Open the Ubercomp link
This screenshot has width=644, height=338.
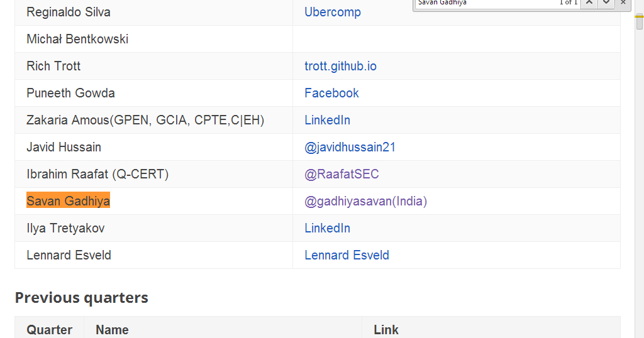(x=332, y=12)
